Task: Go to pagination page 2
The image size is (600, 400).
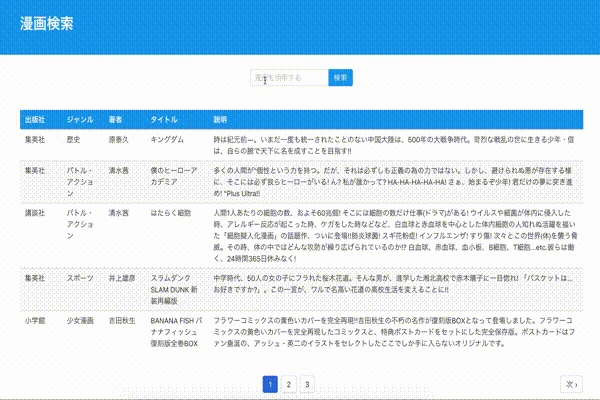Action: tap(289, 384)
